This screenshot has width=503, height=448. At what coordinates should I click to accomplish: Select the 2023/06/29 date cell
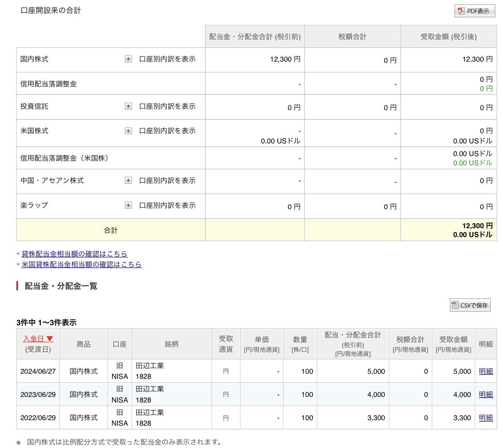[x=38, y=395]
